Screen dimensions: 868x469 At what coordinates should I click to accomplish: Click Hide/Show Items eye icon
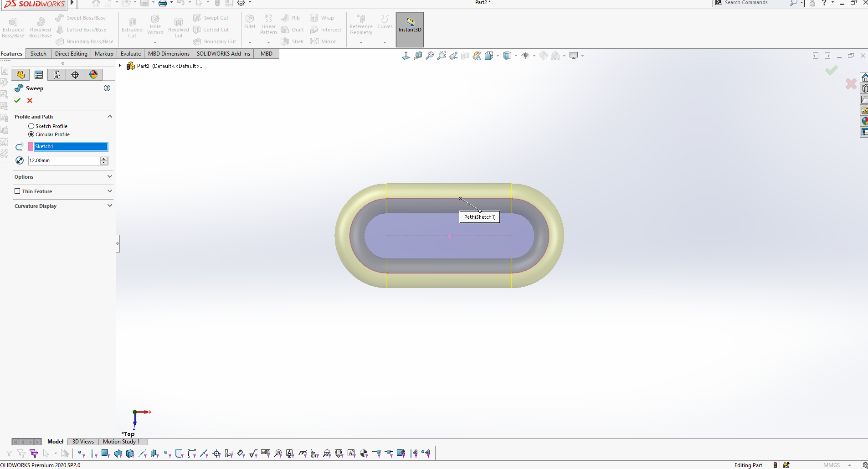[525, 56]
